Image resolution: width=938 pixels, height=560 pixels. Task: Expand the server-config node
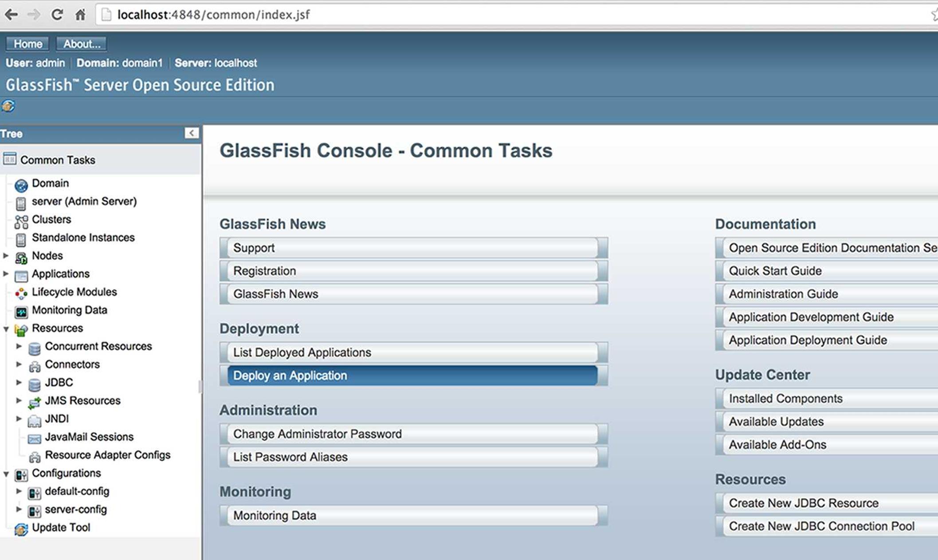pos(19,509)
